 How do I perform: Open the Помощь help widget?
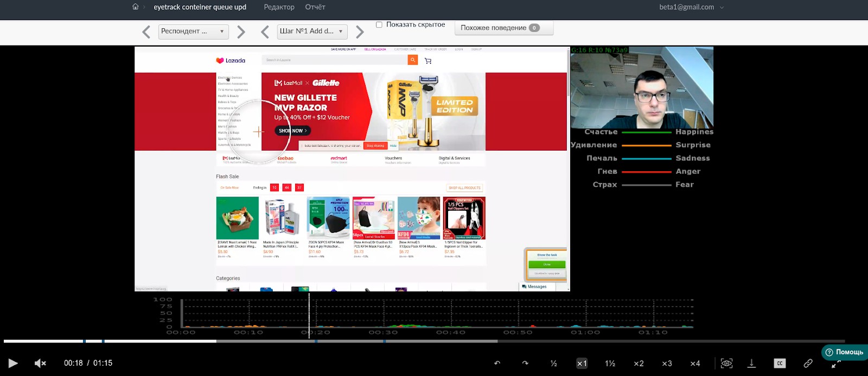coord(845,352)
